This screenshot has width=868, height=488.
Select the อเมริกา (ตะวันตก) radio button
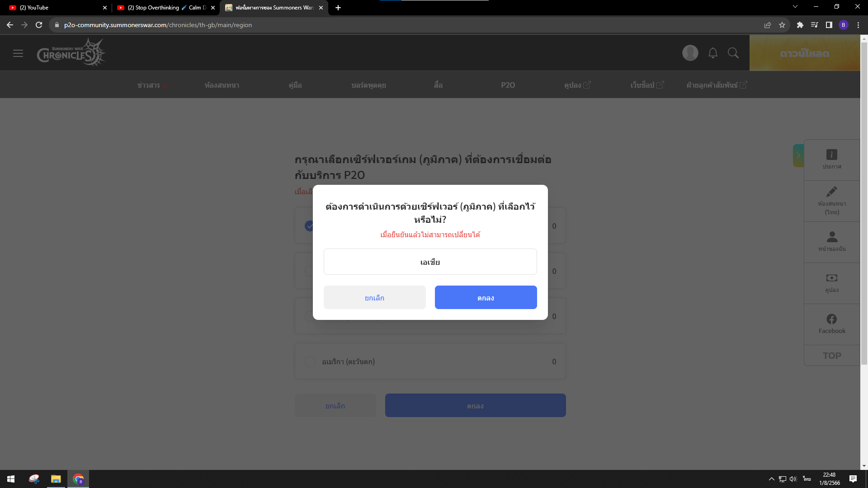click(x=310, y=361)
